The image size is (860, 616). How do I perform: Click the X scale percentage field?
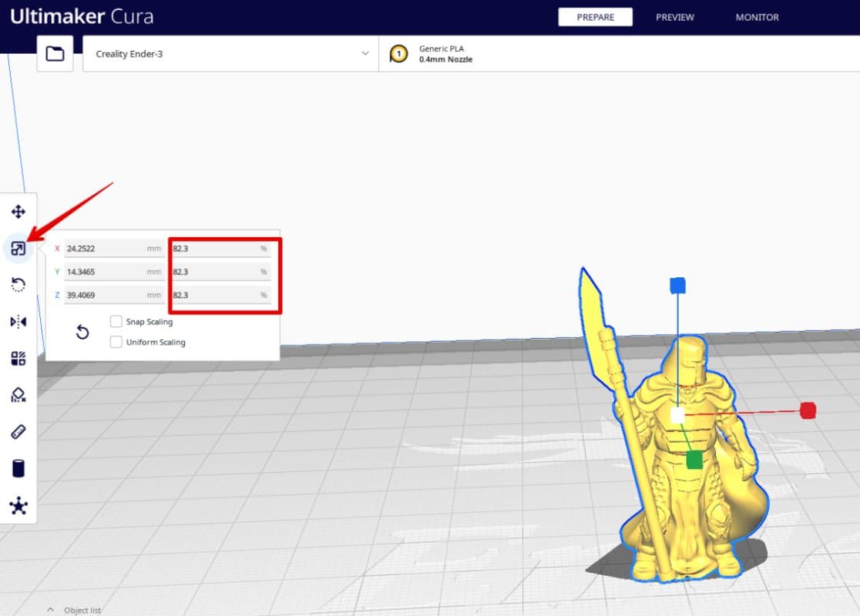(223, 248)
